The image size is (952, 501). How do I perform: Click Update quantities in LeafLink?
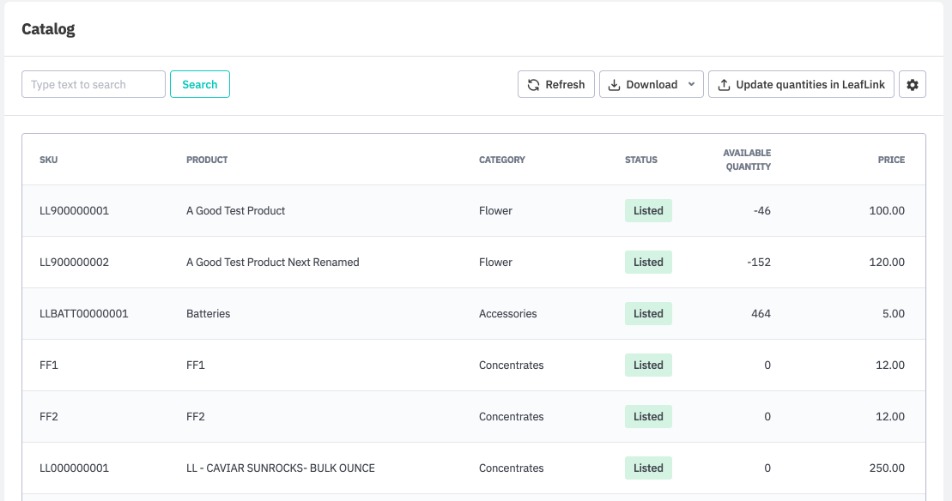(x=800, y=85)
